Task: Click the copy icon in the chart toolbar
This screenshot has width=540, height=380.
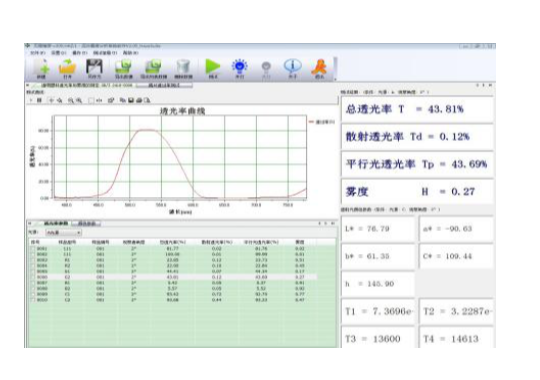Action: tap(123, 100)
